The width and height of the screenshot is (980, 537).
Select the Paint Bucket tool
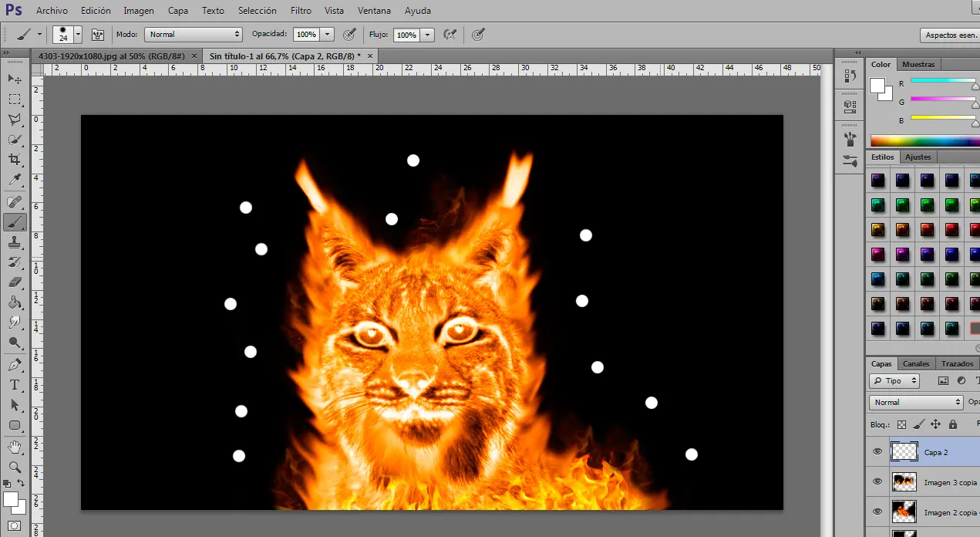tap(15, 302)
